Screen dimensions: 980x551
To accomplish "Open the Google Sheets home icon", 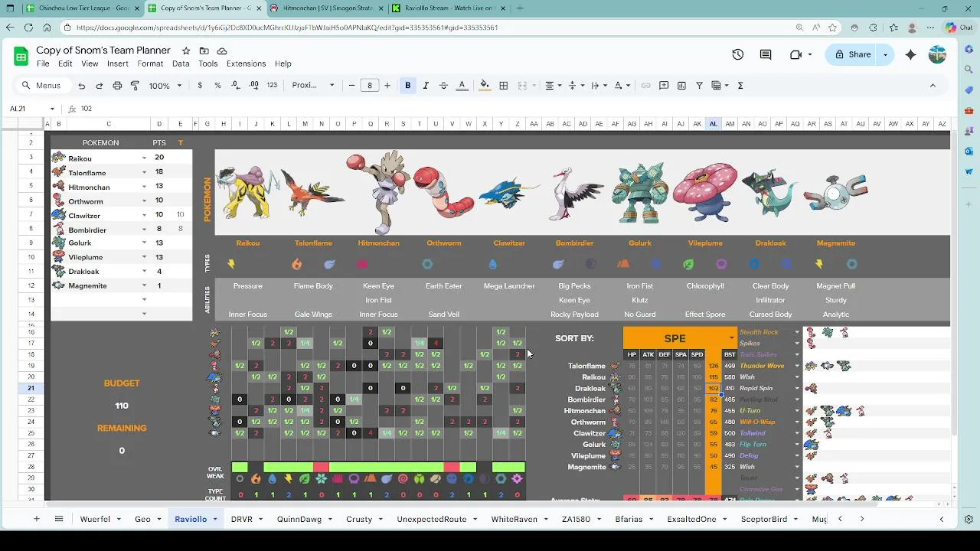I will tap(21, 56).
